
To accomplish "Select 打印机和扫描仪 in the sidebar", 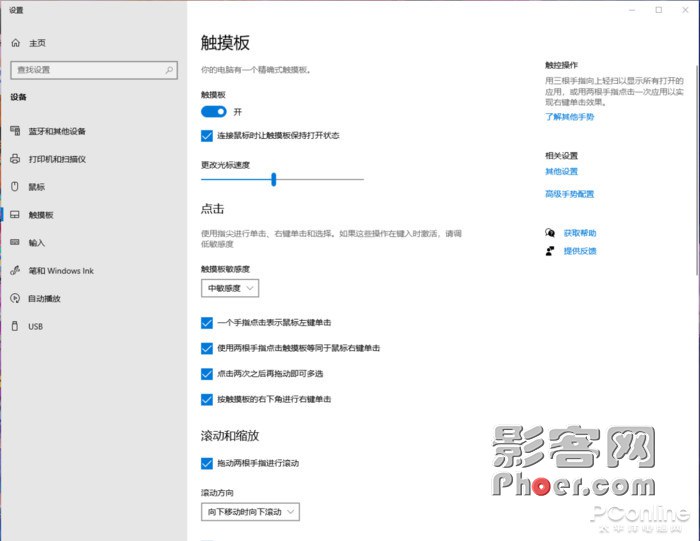I will [x=57, y=159].
